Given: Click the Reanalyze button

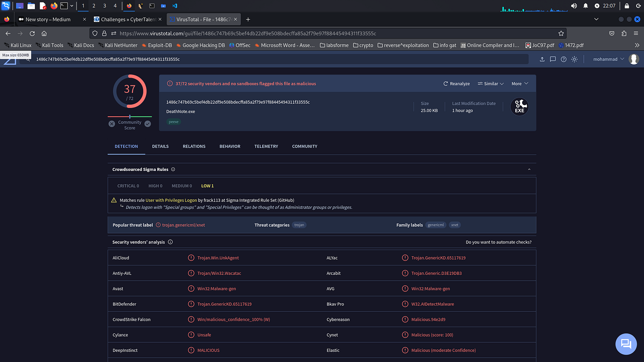Looking at the screenshot, I should click(456, 84).
